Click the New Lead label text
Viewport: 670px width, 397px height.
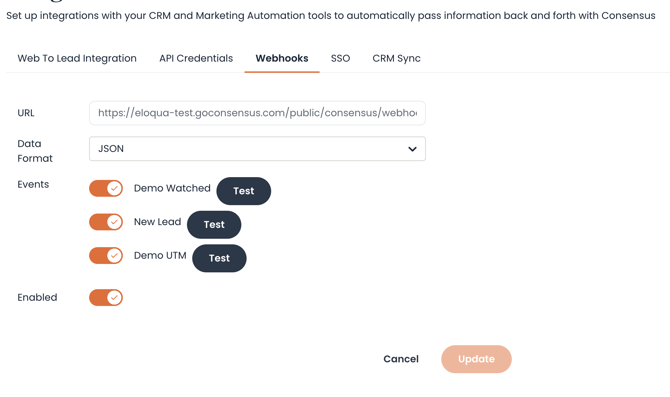click(x=158, y=222)
